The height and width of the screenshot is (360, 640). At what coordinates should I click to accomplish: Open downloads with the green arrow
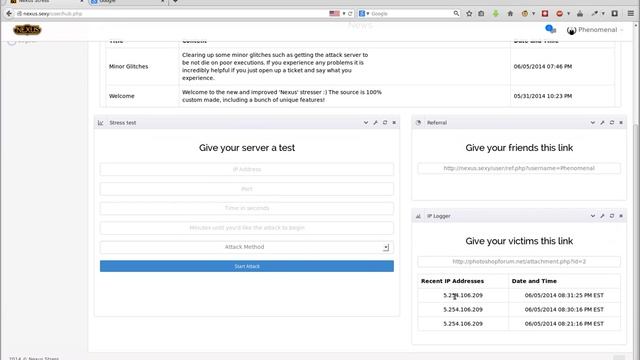coord(496,13)
